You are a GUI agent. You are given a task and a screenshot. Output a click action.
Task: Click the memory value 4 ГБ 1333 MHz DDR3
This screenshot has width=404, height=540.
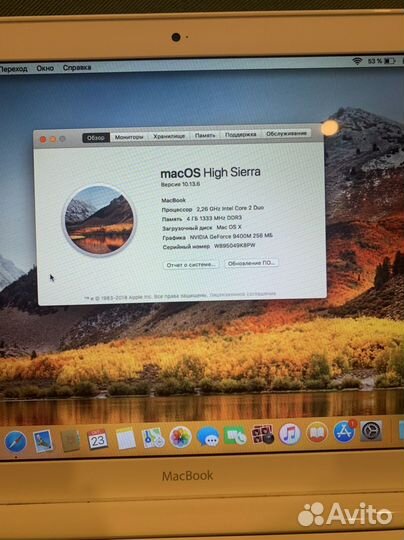(214, 218)
